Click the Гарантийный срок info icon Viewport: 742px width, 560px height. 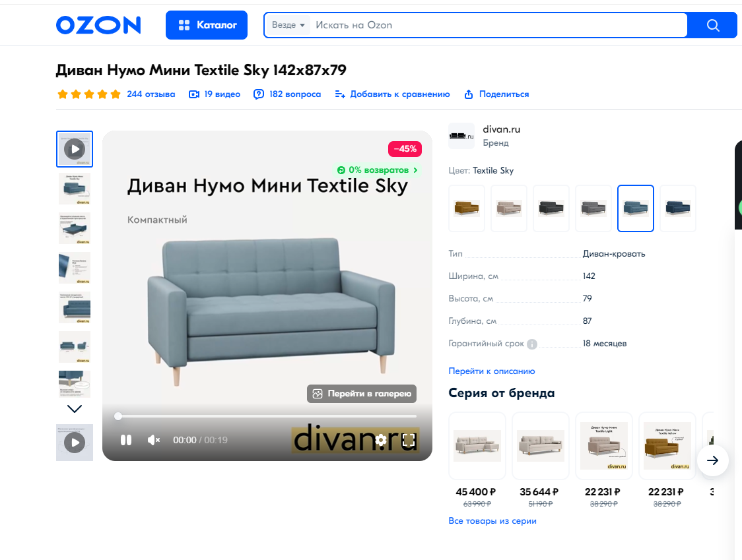[x=532, y=344]
